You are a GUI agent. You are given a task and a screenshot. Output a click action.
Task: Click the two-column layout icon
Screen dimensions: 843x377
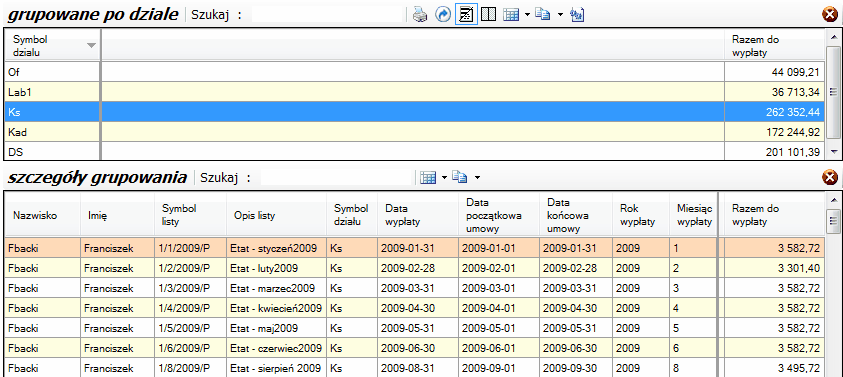tap(488, 15)
